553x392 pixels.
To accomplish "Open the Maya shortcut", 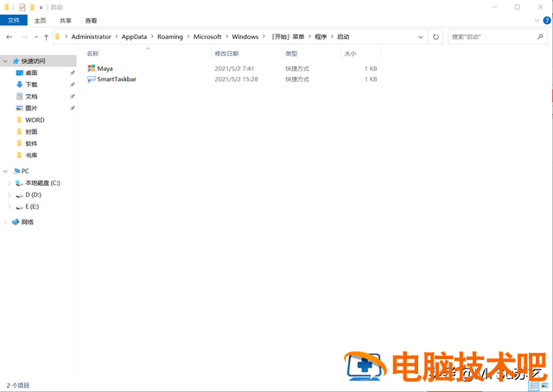I will (x=105, y=68).
